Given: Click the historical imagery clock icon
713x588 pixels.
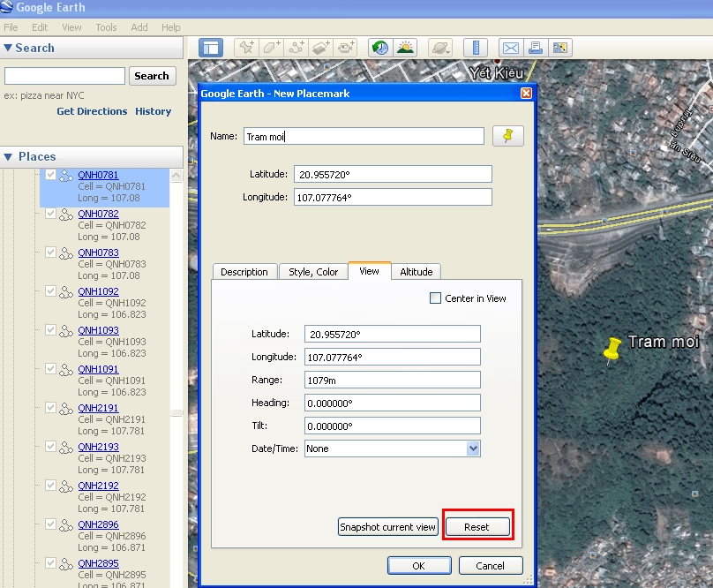Looking at the screenshot, I should pos(379,48).
